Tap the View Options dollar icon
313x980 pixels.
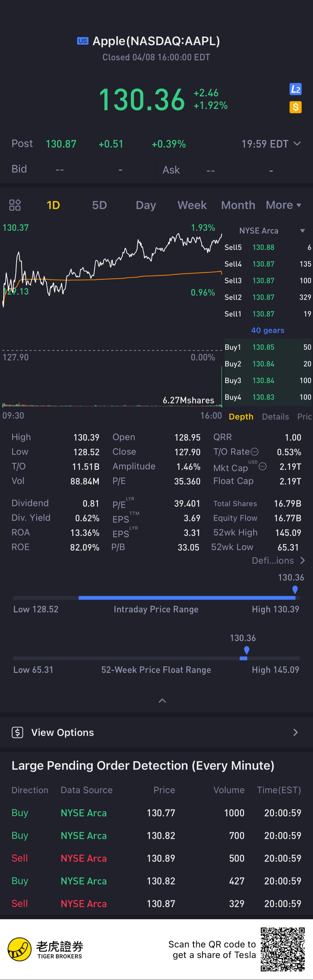click(18, 732)
